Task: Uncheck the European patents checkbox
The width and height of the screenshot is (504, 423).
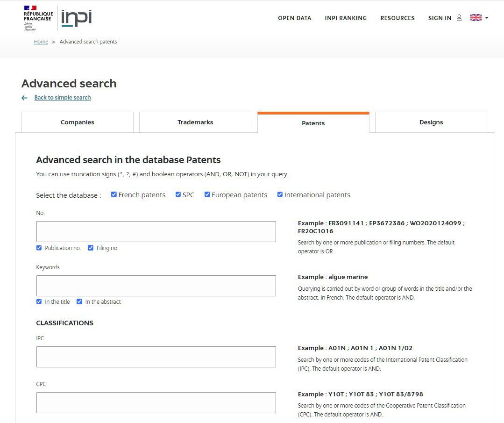Action: [207, 194]
